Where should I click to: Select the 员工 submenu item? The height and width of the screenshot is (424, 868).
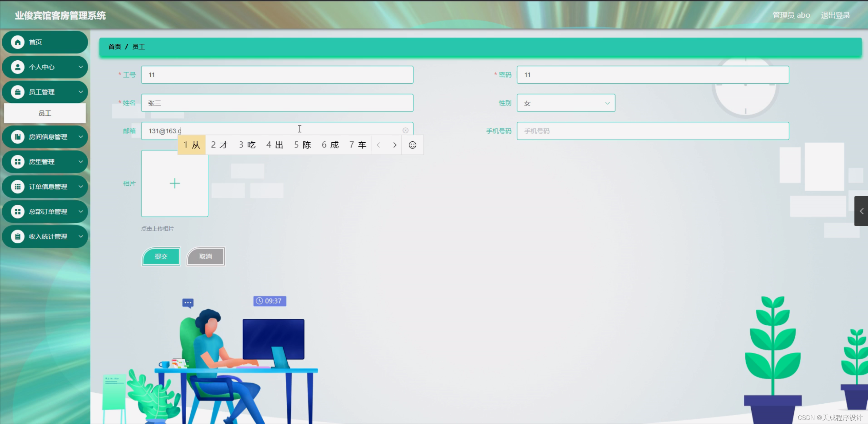(45, 113)
